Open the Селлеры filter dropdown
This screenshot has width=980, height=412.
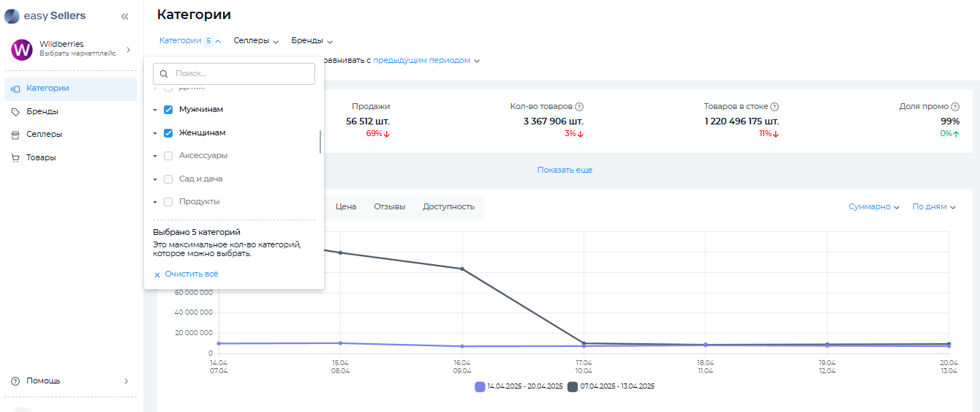(256, 41)
